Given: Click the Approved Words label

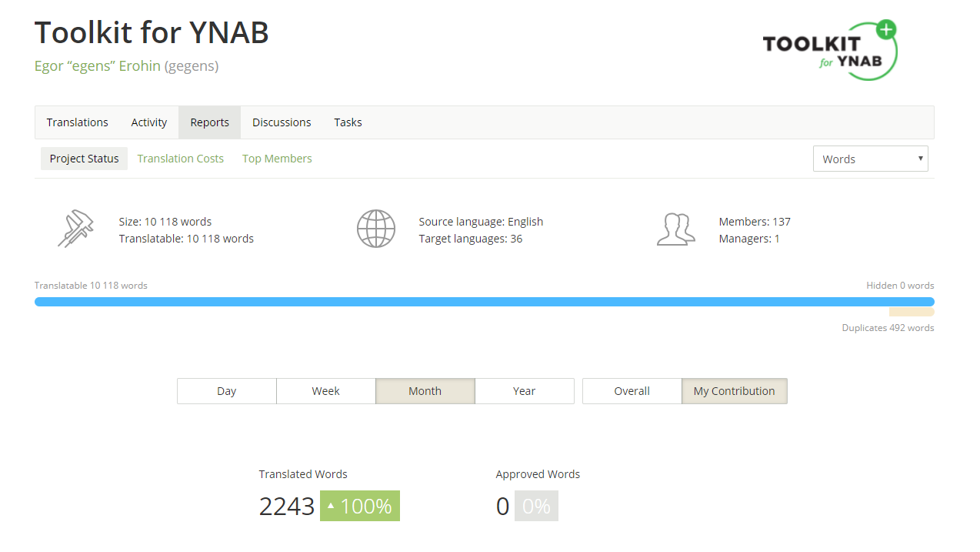Looking at the screenshot, I should (x=538, y=474).
